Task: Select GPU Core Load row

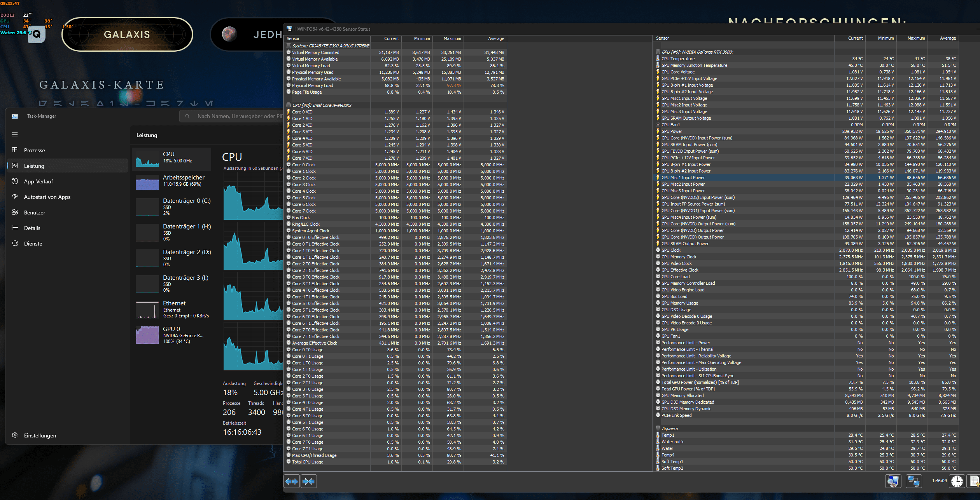Action: coord(806,277)
